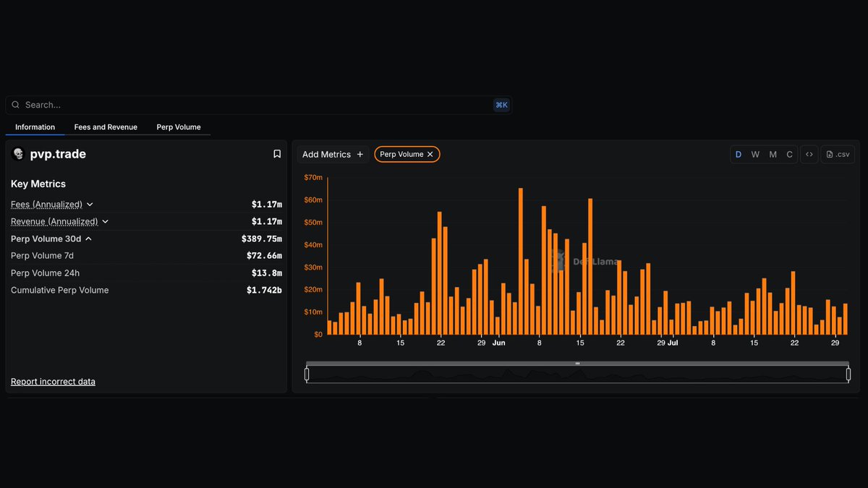Click the $1.17m Revenue value
The image size is (868, 488).
click(267, 221)
